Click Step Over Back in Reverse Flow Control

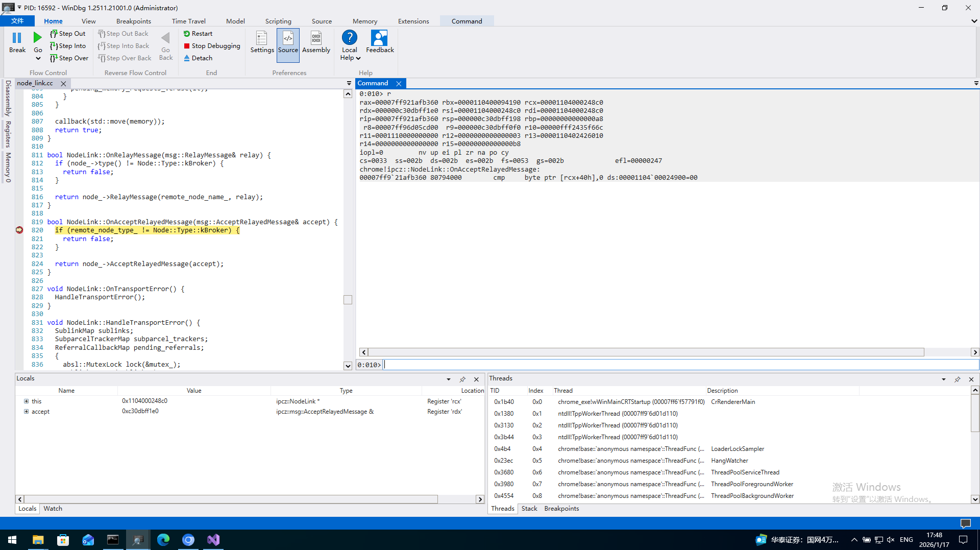pyautogui.click(x=125, y=58)
